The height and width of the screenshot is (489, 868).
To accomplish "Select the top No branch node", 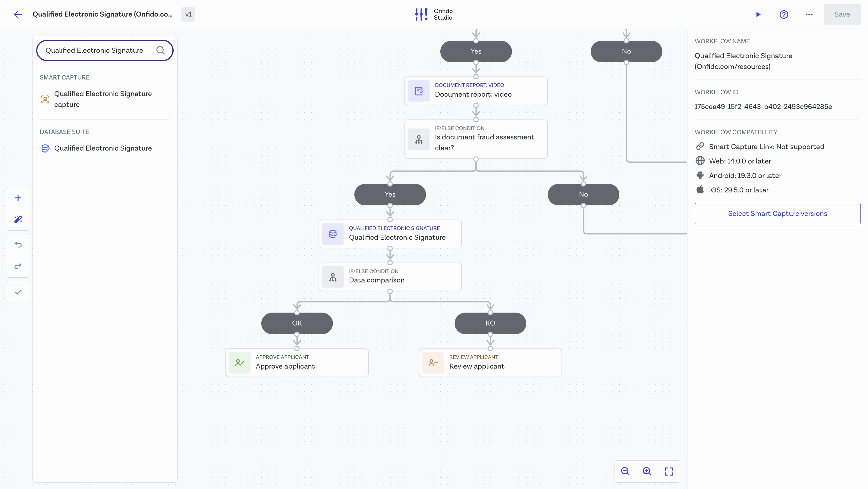I will 626,51.
